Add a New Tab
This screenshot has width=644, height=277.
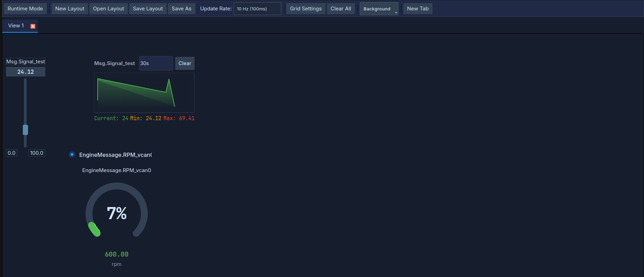(x=418, y=9)
